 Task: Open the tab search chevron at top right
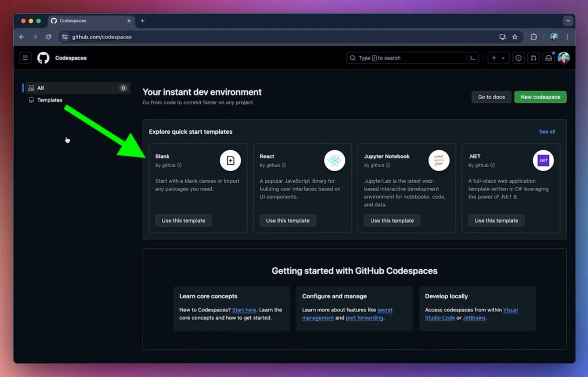[568, 21]
